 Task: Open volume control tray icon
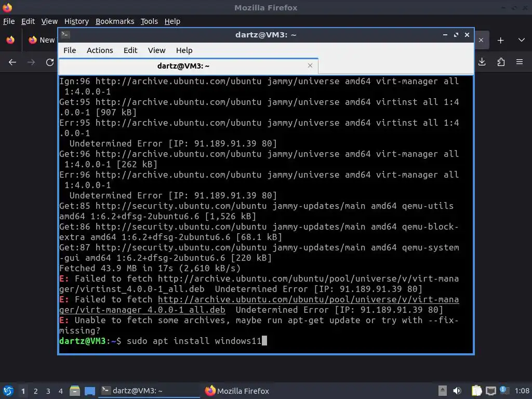(x=457, y=391)
